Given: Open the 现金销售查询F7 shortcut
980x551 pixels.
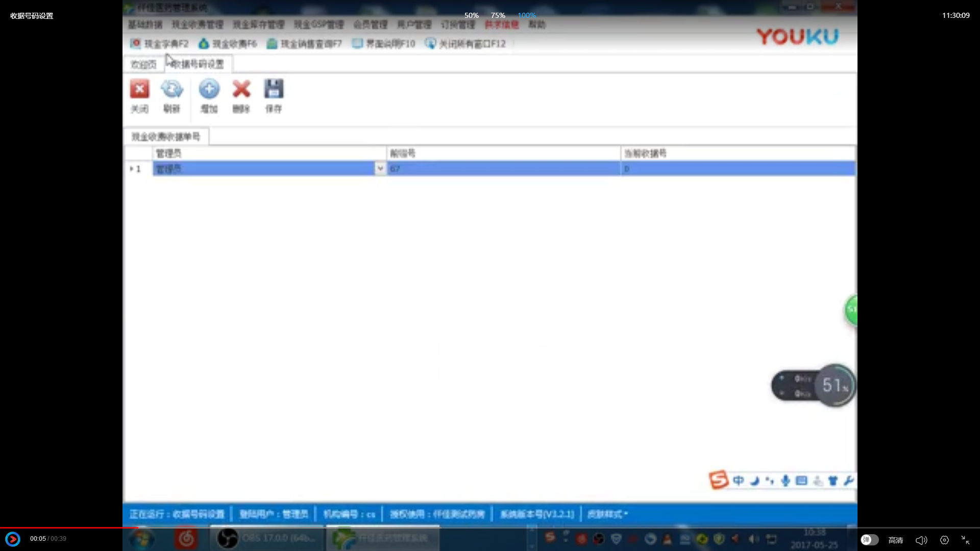Looking at the screenshot, I should click(x=304, y=44).
